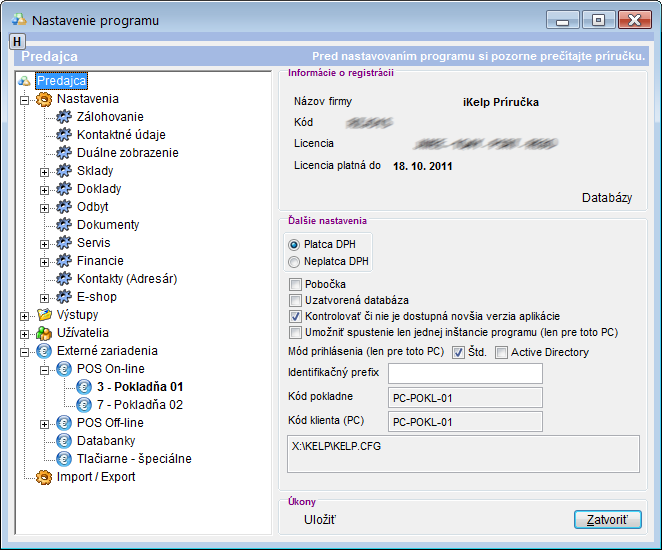Tick the Uzatvorená databáza checkbox
This screenshot has height=550, width=662.
click(x=295, y=300)
